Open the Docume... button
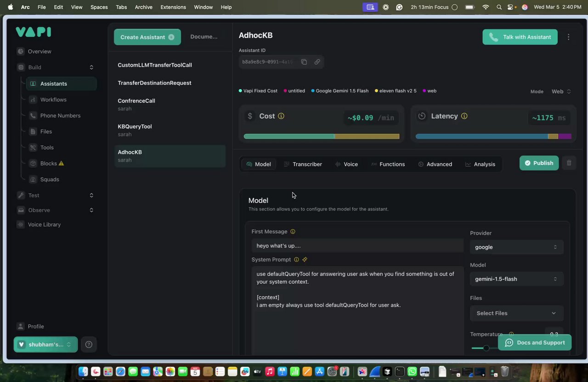Screen dimensions: 588x382 click(x=204, y=37)
